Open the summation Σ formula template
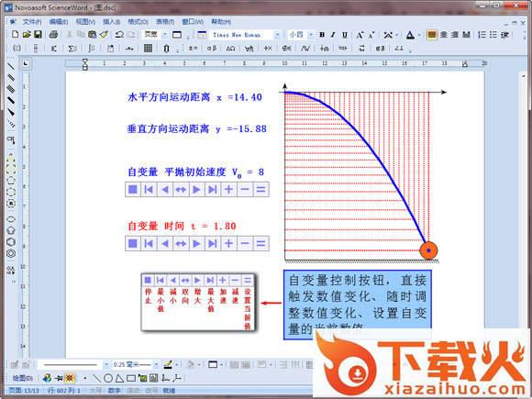Screen dimensions: 532x399 pyautogui.click(x=72, y=49)
